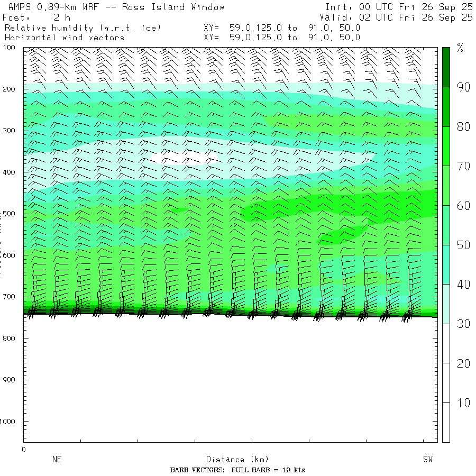Select the 'Init: 00 UTC Fri 26 Sep 25' text

pos(399,7)
